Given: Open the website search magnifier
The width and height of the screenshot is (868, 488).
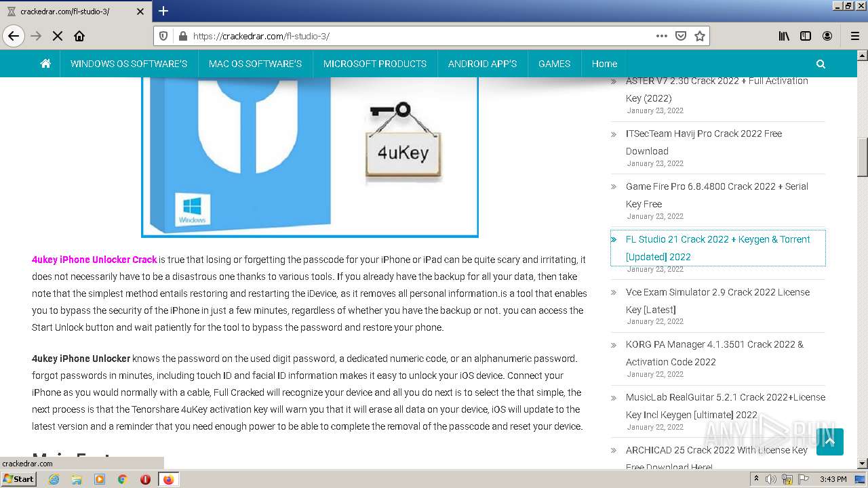Looking at the screenshot, I should tap(821, 64).
